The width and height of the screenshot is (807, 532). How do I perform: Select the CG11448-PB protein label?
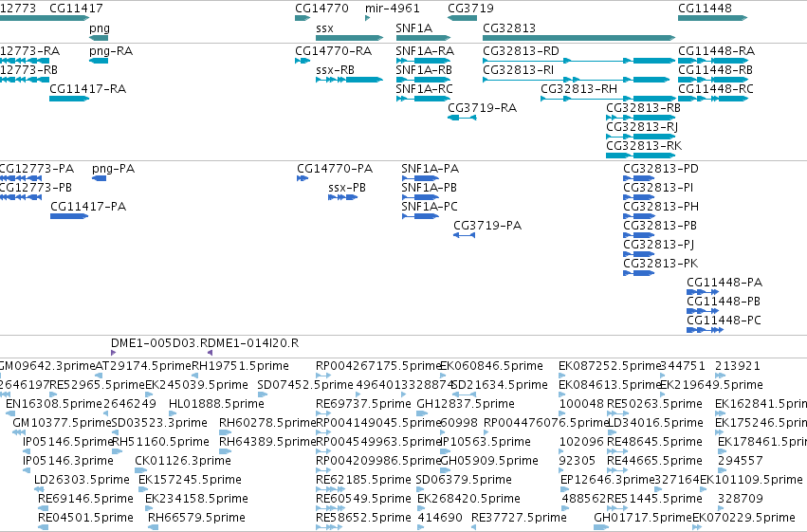coord(724,302)
